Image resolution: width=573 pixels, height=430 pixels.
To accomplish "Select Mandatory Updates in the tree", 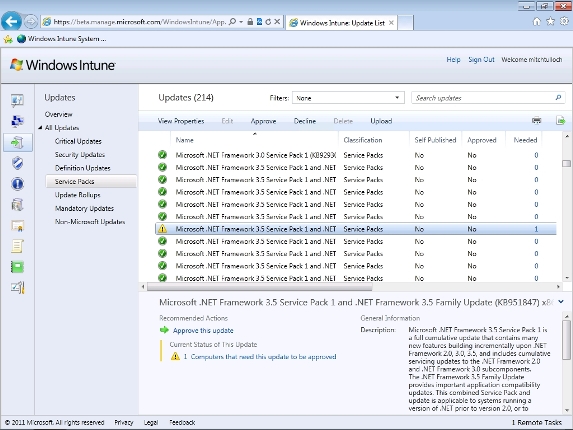I will (x=84, y=208).
